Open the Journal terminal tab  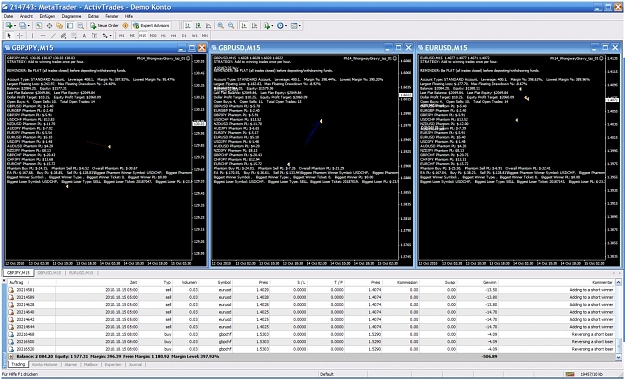136,365
